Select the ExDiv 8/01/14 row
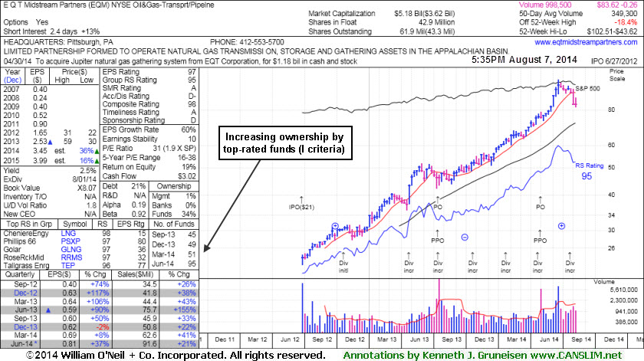This screenshot has width=644, height=361. pyautogui.click(x=50, y=179)
